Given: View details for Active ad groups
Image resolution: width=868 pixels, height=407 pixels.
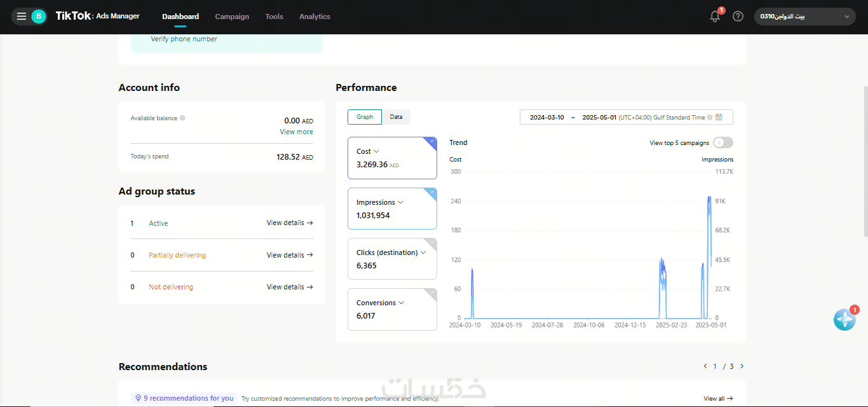Looking at the screenshot, I should (x=290, y=223).
